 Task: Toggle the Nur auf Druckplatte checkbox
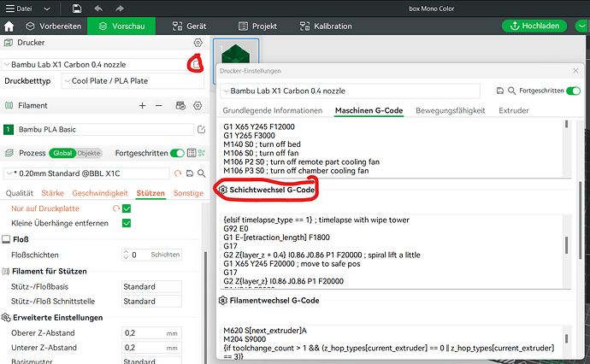[127, 208]
